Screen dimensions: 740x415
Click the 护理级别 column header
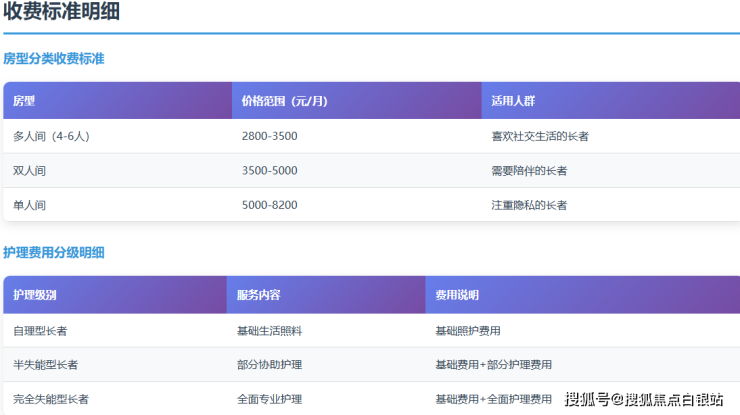coord(36,295)
